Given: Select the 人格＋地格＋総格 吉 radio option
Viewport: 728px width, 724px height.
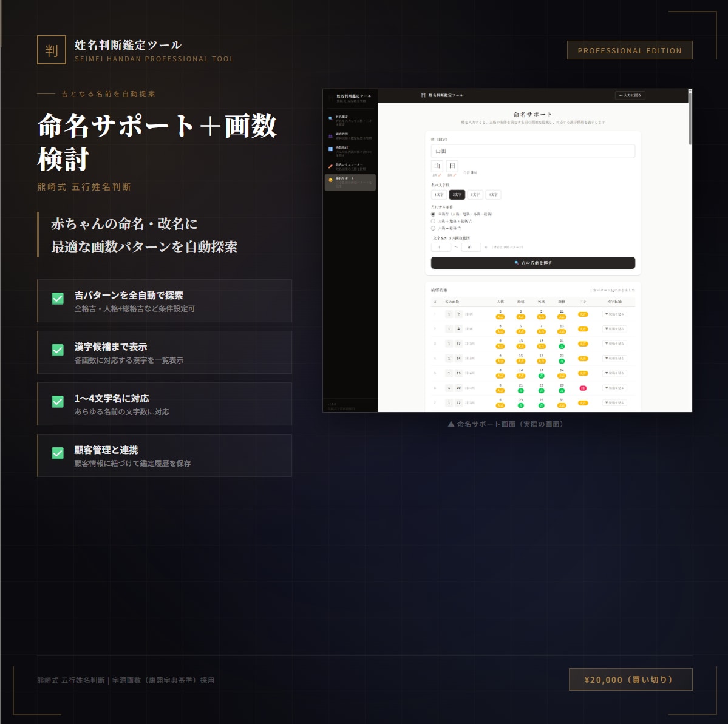Looking at the screenshot, I should pos(433,222).
